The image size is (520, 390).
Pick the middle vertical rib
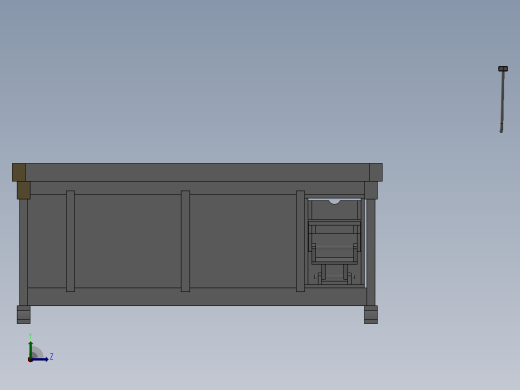pyautogui.click(x=185, y=241)
